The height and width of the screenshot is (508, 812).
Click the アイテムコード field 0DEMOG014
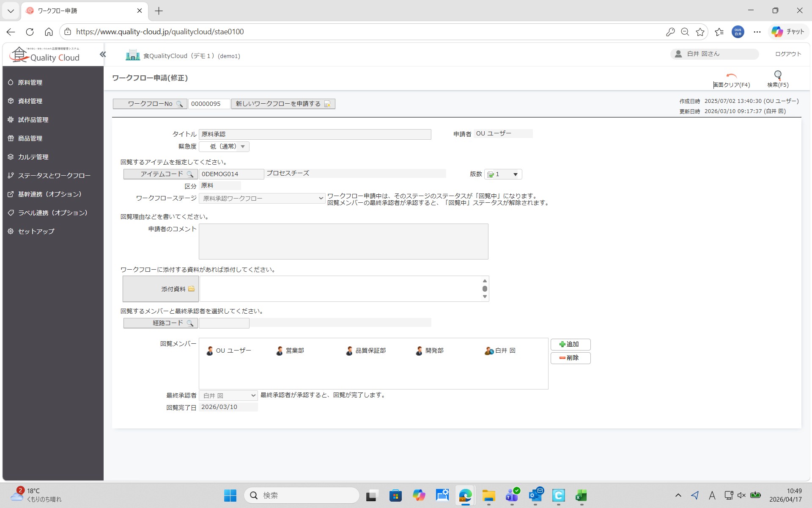(231, 174)
